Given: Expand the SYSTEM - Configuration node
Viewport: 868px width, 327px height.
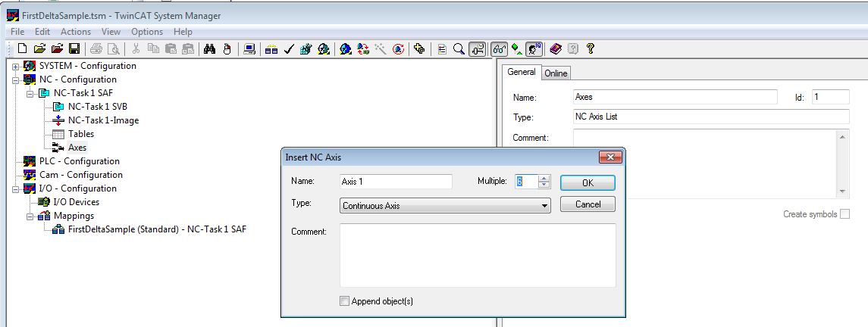Looking at the screenshot, I should [16, 67].
